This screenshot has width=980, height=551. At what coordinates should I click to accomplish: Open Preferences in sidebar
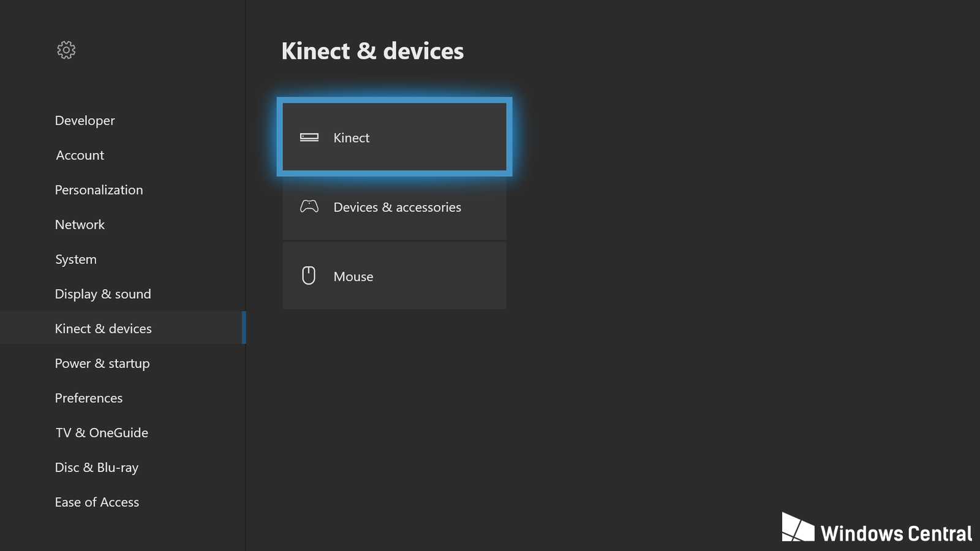pos(89,398)
